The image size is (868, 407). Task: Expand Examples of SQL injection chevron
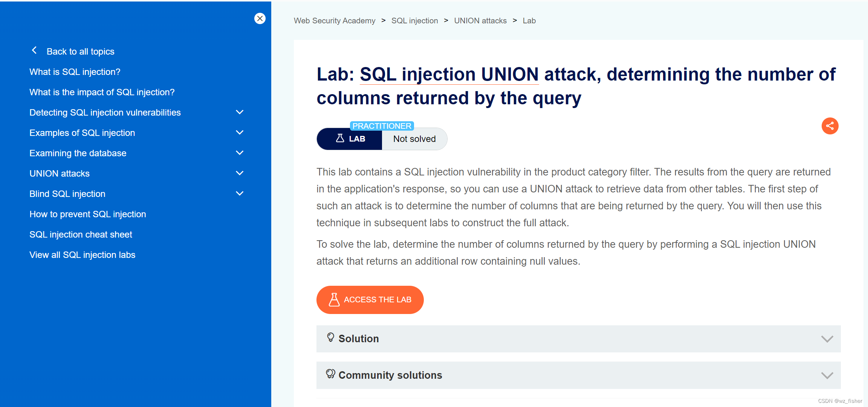(240, 133)
